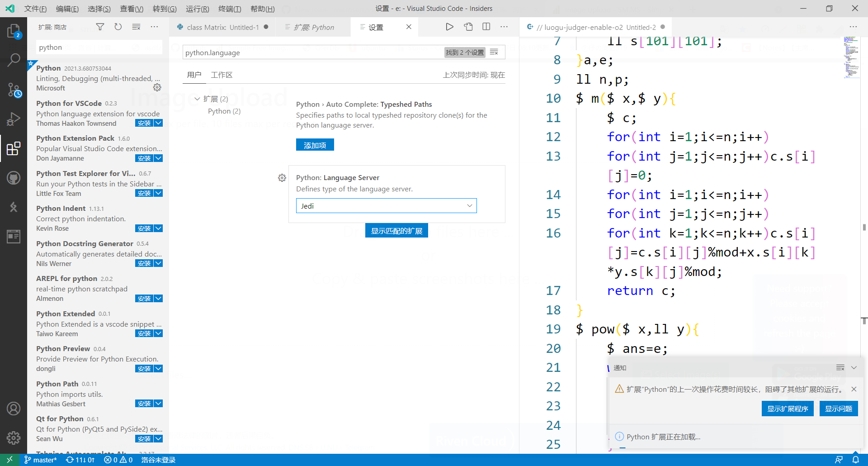
Task: Click 显示扩展程序 notification button
Action: point(788,409)
